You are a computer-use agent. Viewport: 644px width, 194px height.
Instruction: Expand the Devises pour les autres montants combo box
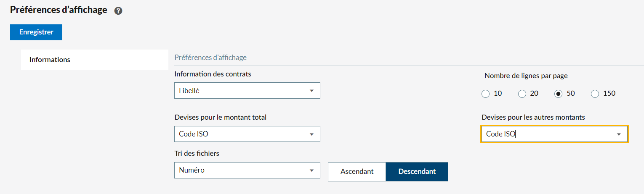point(554,134)
